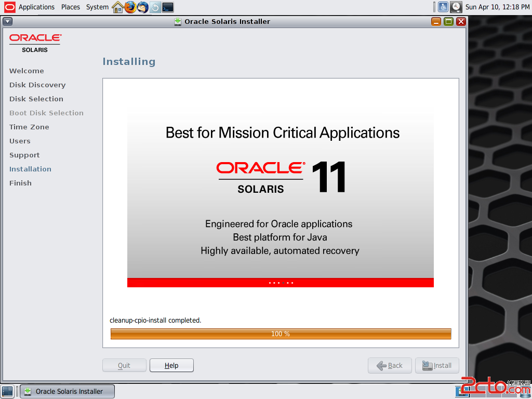Click the Show Desktop icon in bottom panel

[x=7, y=391]
